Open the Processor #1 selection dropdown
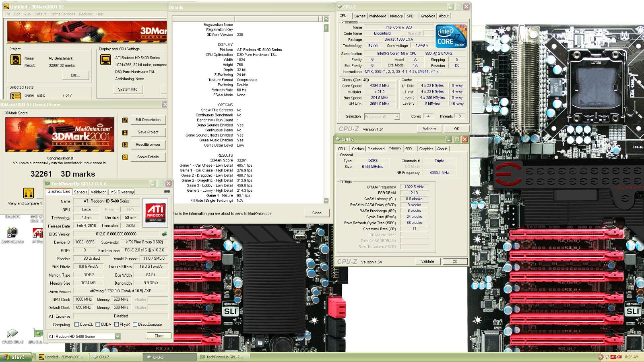This screenshot has height=362, width=644. click(x=397, y=116)
